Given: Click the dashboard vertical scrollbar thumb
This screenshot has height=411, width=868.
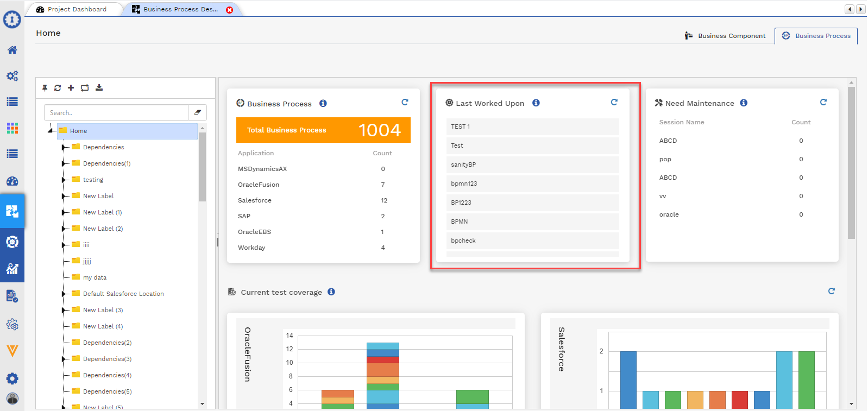Looking at the screenshot, I should [851, 163].
